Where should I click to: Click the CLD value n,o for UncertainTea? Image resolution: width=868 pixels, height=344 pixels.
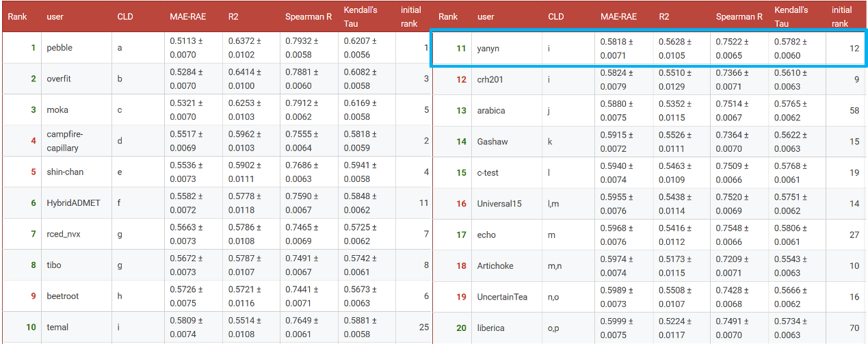[554, 297]
